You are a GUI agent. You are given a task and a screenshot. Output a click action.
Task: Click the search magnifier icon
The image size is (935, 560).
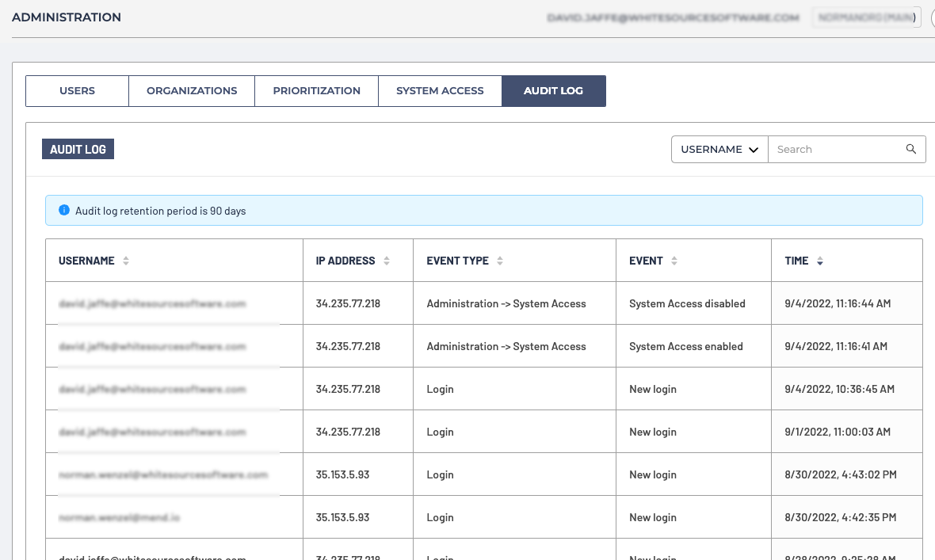coord(911,149)
